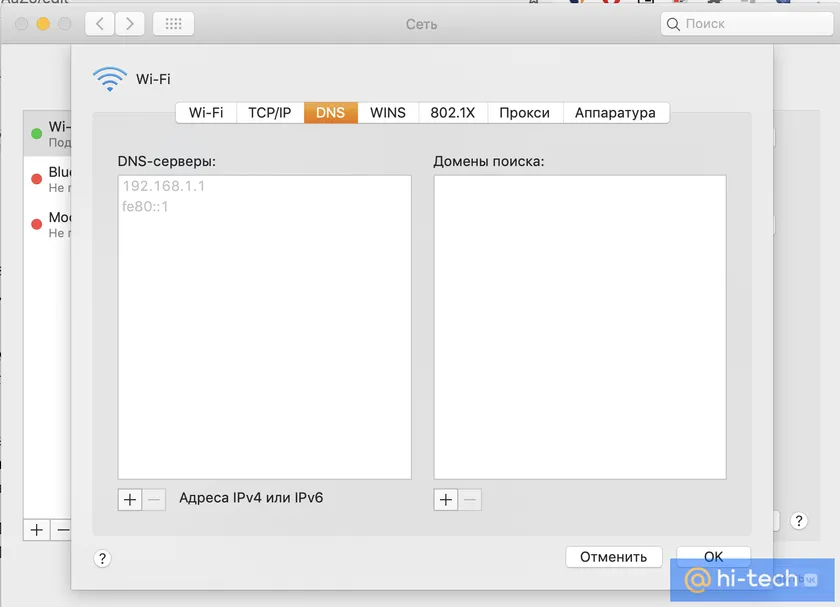Switch to the Wi-Fi tab
The width and height of the screenshot is (840, 607).
(x=206, y=113)
